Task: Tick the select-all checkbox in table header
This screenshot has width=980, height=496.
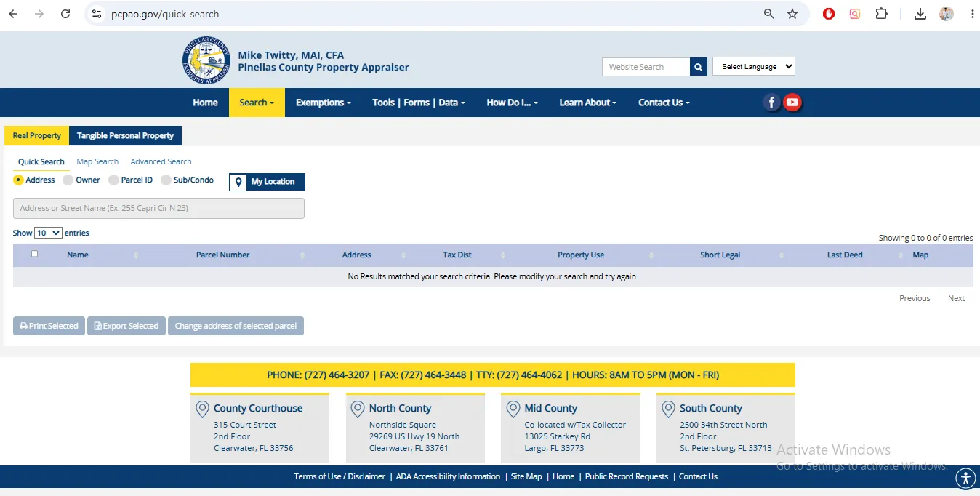Action: pyautogui.click(x=34, y=254)
